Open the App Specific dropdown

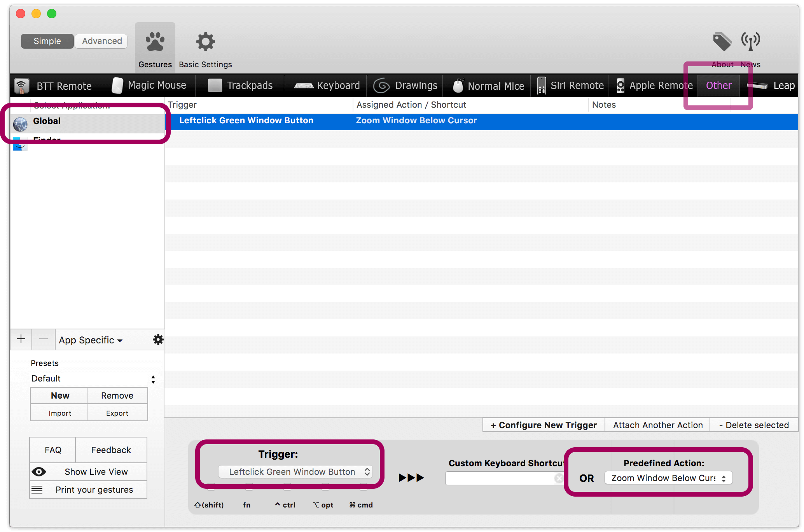coord(91,340)
